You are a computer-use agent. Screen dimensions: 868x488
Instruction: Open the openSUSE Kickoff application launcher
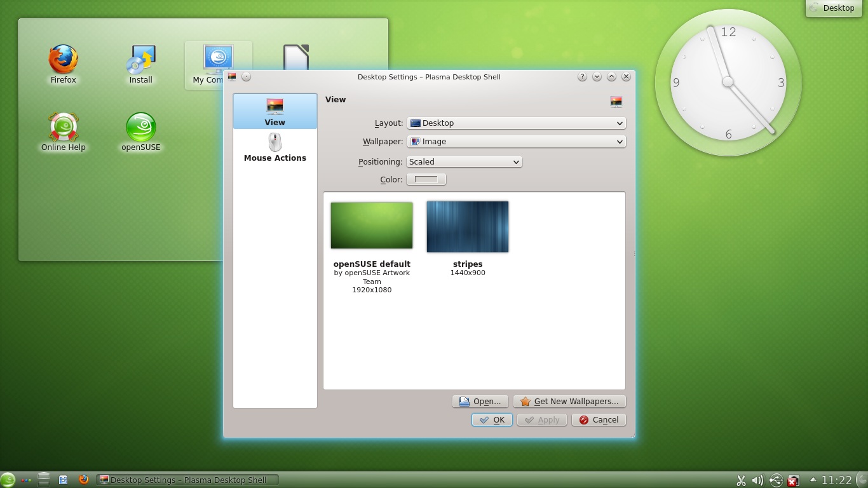8,480
